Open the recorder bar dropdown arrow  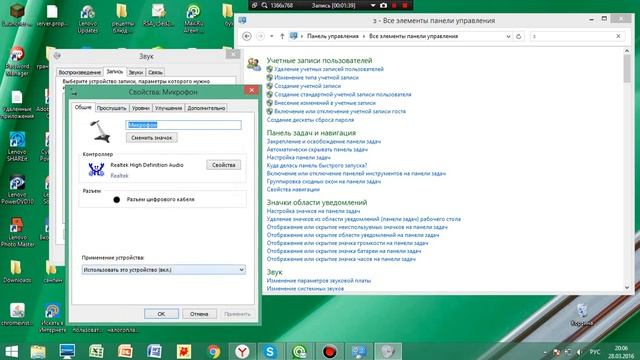coord(373,5)
